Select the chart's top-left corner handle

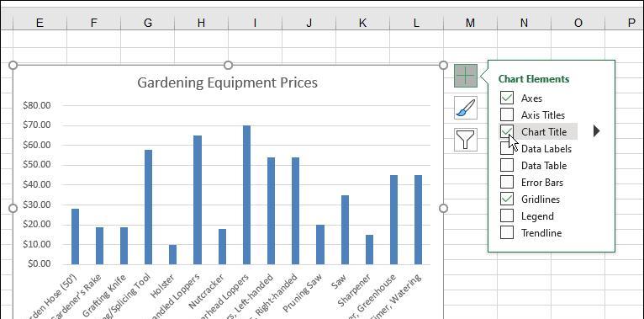13,66
